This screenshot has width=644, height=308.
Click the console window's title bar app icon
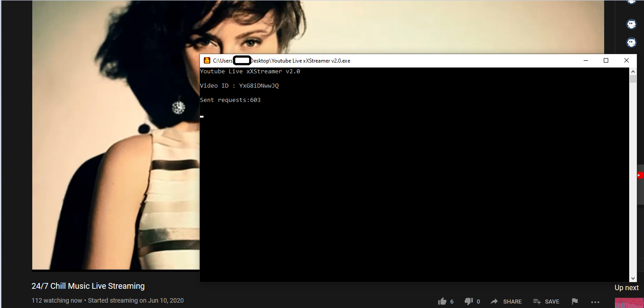pos(207,60)
